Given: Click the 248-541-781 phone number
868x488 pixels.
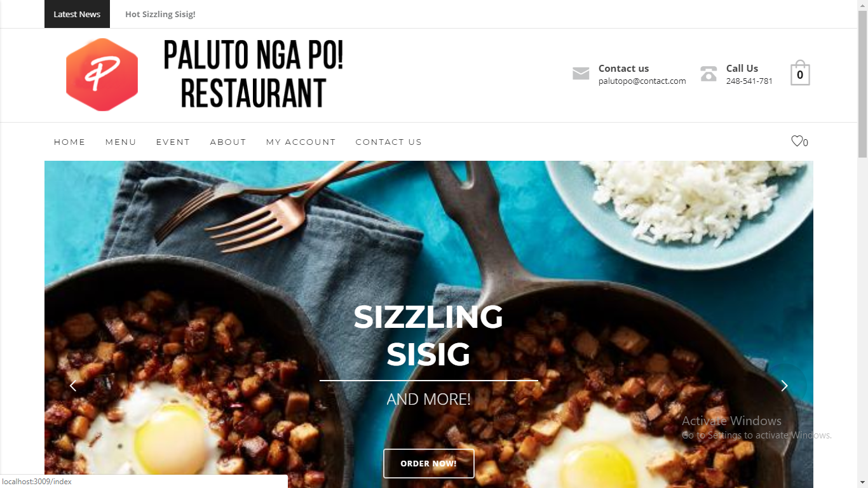Looking at the screenshot, I should [x=749, y=81].
